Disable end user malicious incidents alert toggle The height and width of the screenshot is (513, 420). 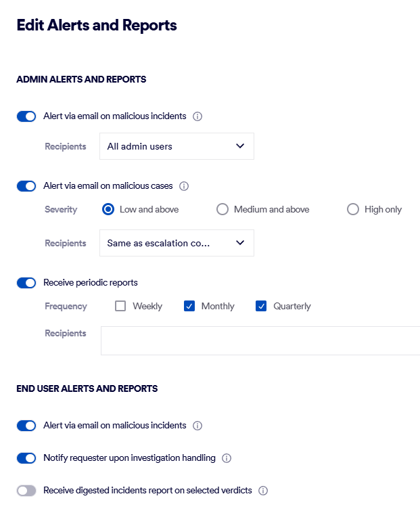click(26, 426)
